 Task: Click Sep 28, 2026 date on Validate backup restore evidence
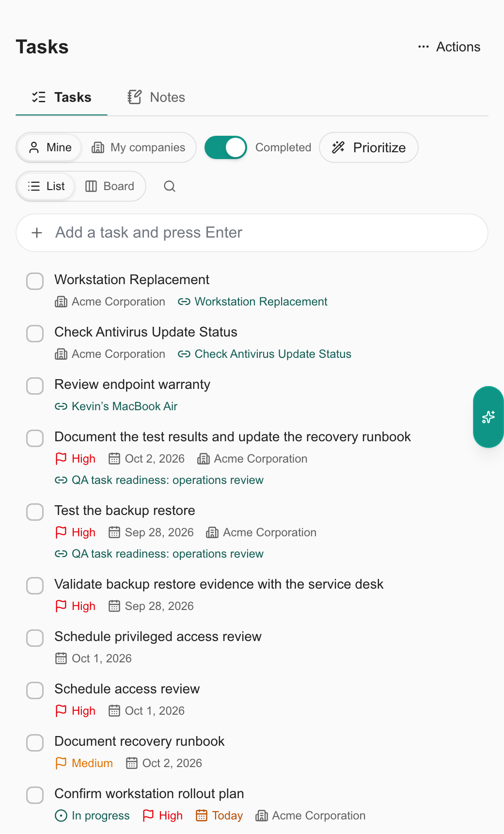(x=151, y=606)
